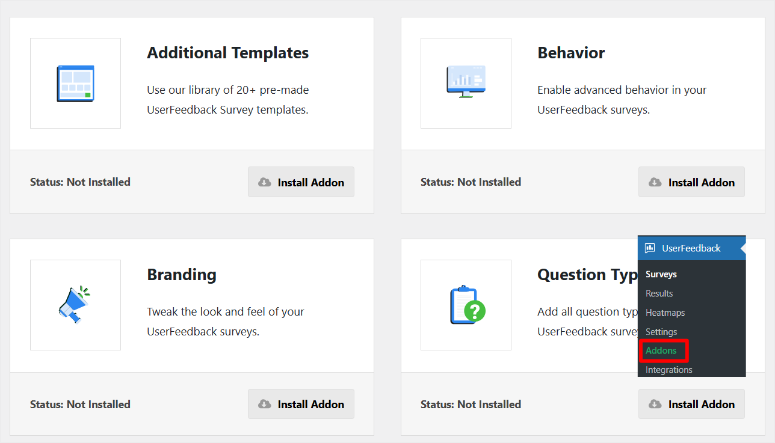Viewport: 775px width, 443px height.
Task: Go to the Heatmaps submenu item
Action: point(665,312)
